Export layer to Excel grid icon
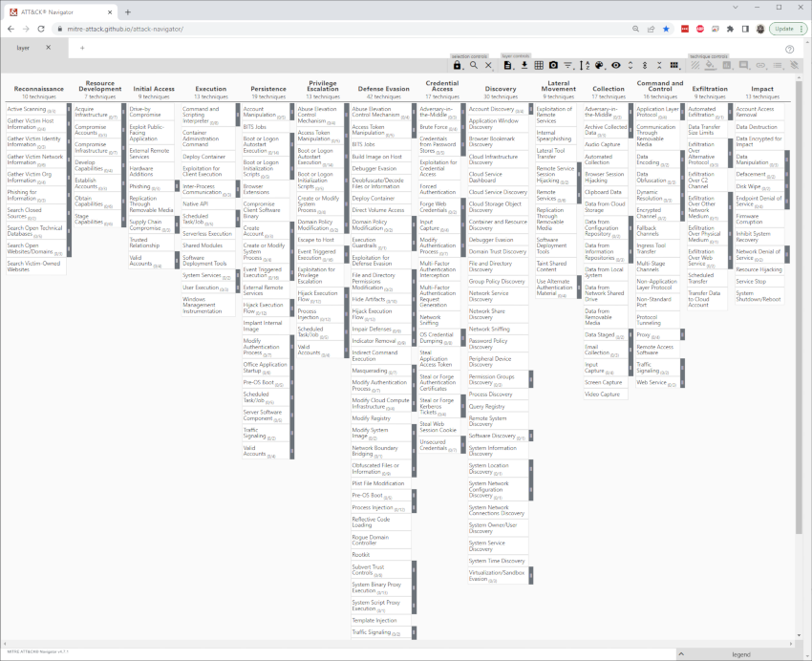Screen dimensions: 812x661 click(x=539, y=65)
